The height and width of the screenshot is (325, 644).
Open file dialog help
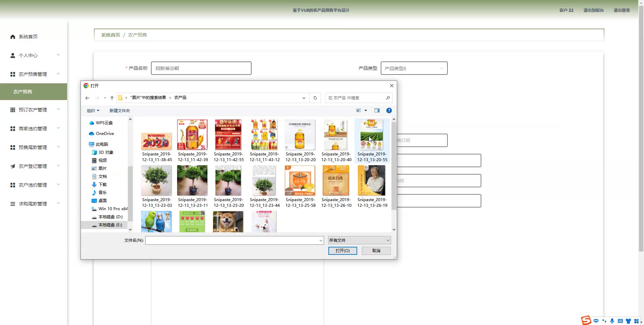click(389, 110)
